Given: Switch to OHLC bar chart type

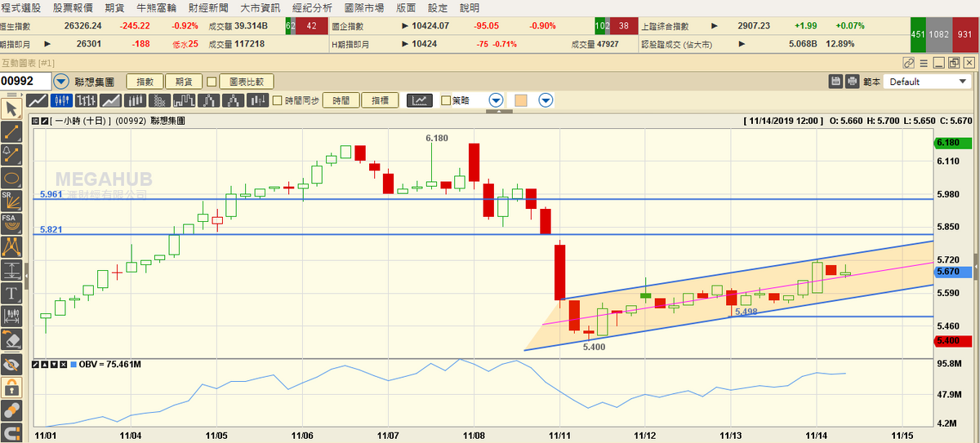Looking at the screenshot, I should [86, 100].
